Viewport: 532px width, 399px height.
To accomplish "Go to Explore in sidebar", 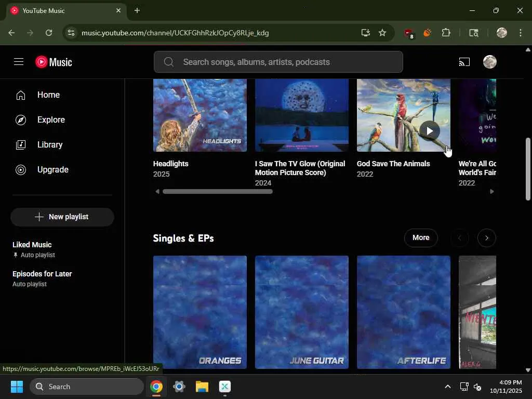I will 51,120.
